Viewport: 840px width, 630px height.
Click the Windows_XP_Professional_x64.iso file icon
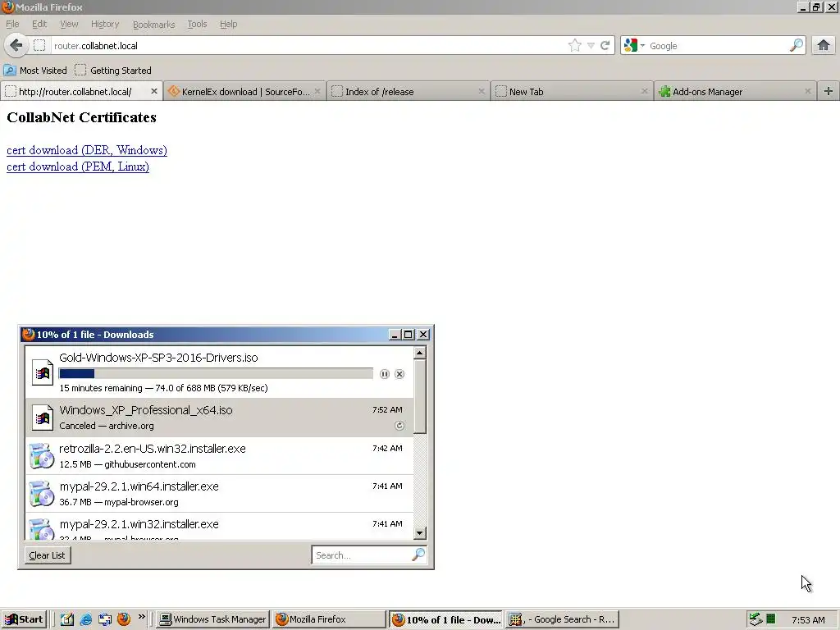click(43, 418)
